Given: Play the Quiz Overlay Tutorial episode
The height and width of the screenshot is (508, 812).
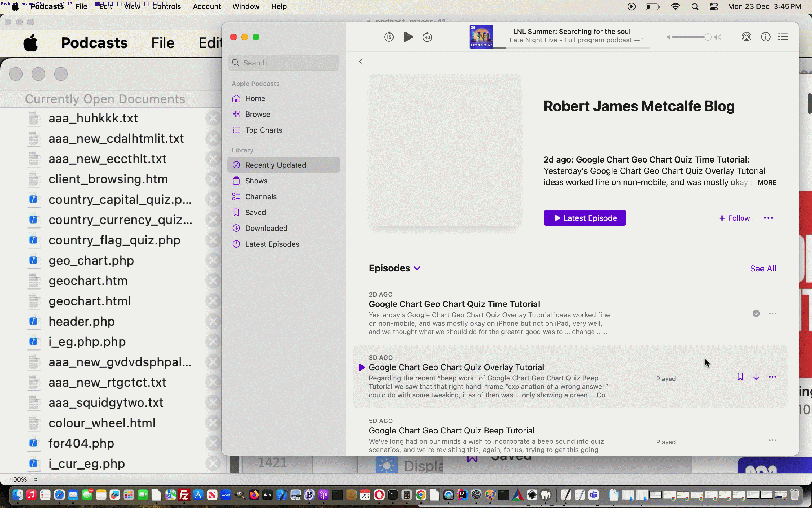Looking at the screenshot, I should (361, 367).
